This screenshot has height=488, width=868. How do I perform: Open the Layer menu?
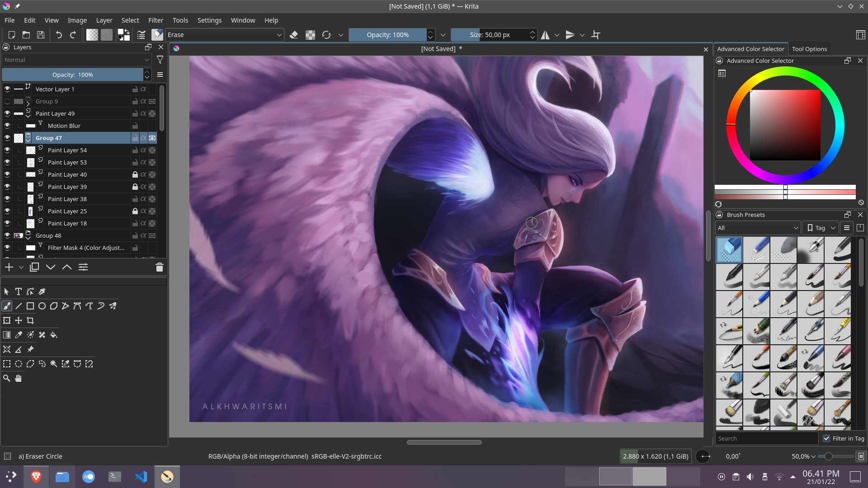pos(104,20)
